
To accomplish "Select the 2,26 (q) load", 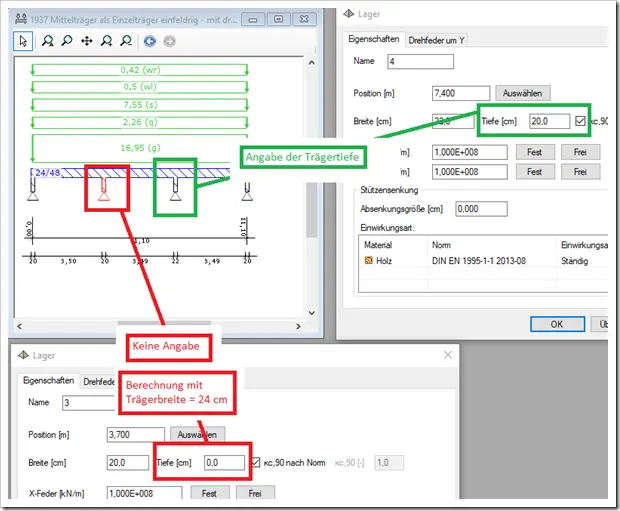I will coord(140,122).
